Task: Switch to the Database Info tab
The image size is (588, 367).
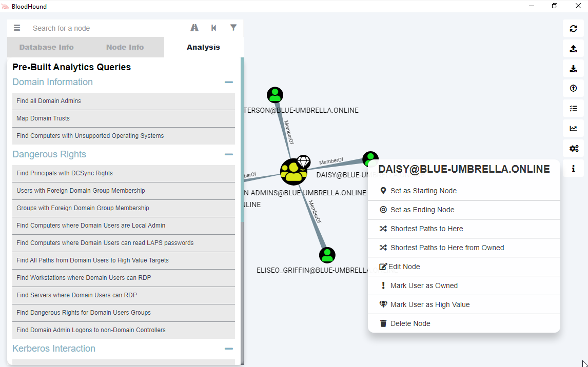Action: pos(47,47)
